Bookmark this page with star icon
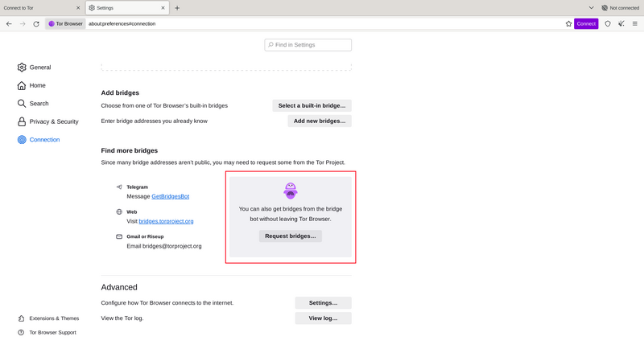 click(568, 24)
